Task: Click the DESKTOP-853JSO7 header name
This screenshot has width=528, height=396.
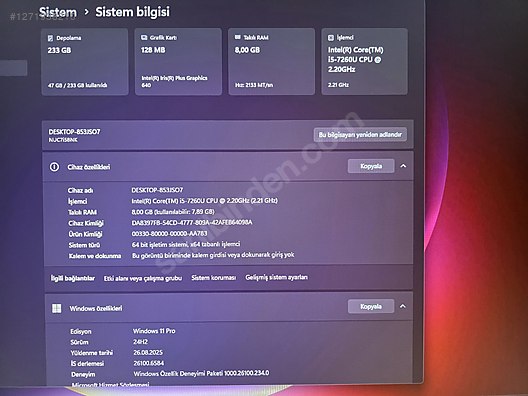Action: pos(74,132)
